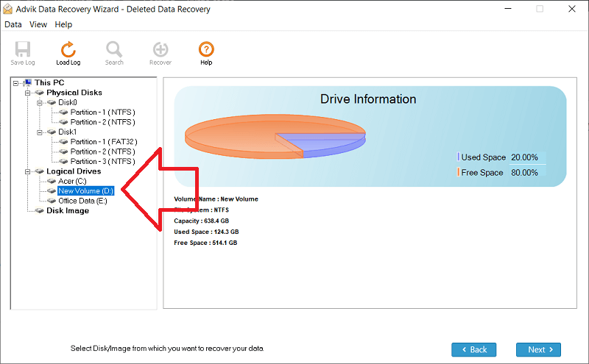Open the Help menu in menu bar
Viewport: 589px width, 364px height.
64,24
